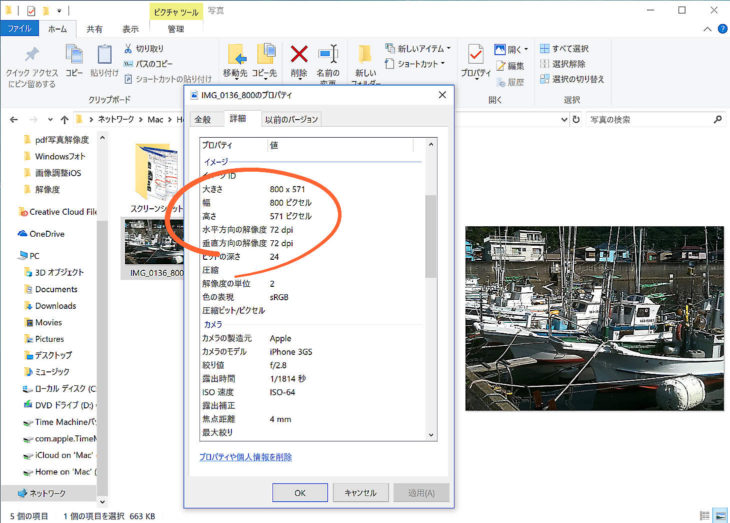Viewport: 730px width, 523px height.
Task: Click the プロパティや個人情報を削除 link
Action: tap(245, 457)
